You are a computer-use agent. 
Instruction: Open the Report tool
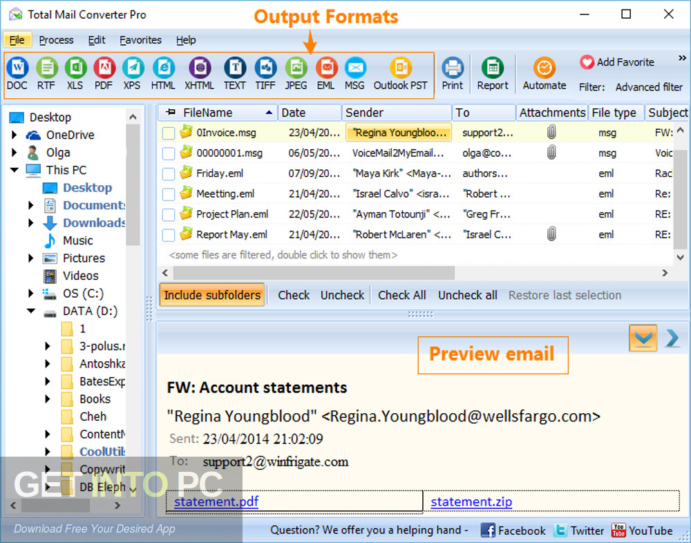point(492,74)
